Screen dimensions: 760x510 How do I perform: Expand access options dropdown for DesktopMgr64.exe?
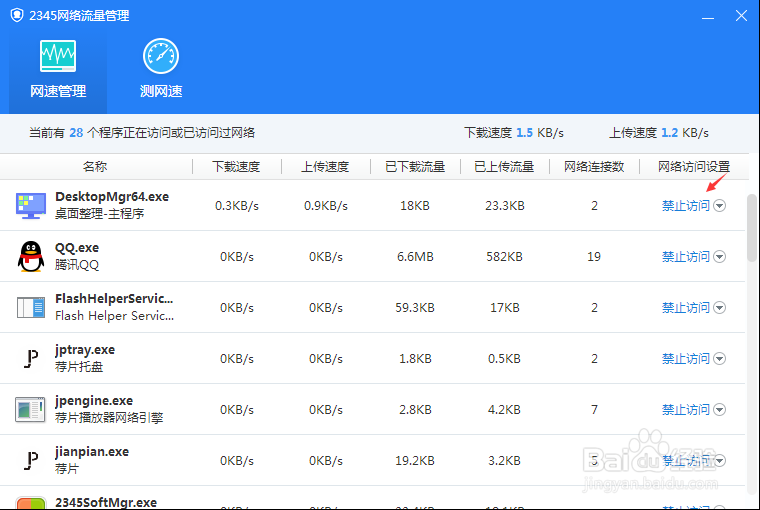720,206
